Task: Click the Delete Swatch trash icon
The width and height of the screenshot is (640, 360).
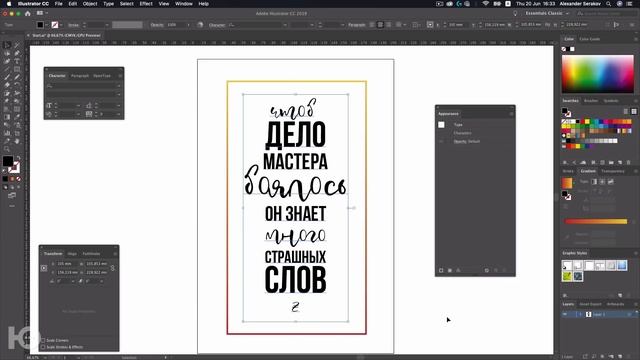Action: click(x=629, y=162)
